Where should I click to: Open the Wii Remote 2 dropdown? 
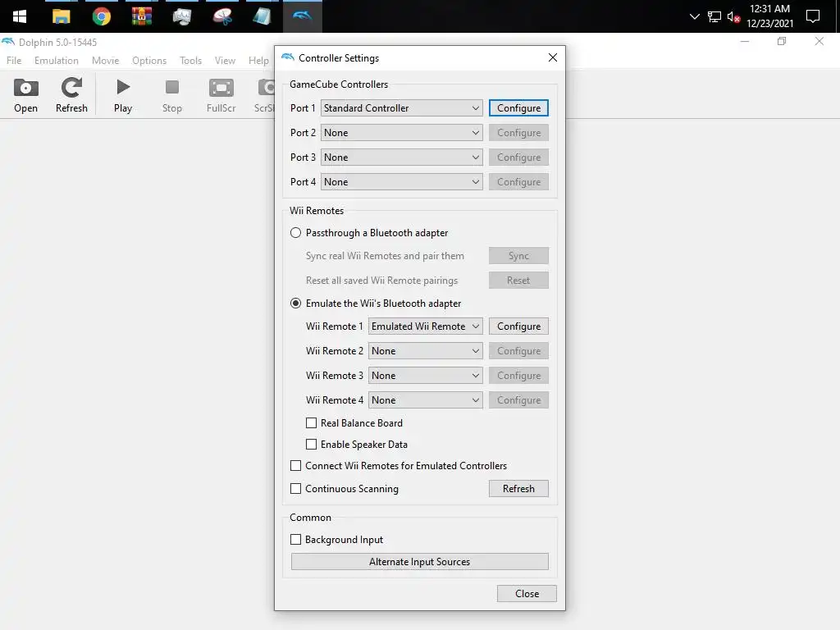coord(426,351)
